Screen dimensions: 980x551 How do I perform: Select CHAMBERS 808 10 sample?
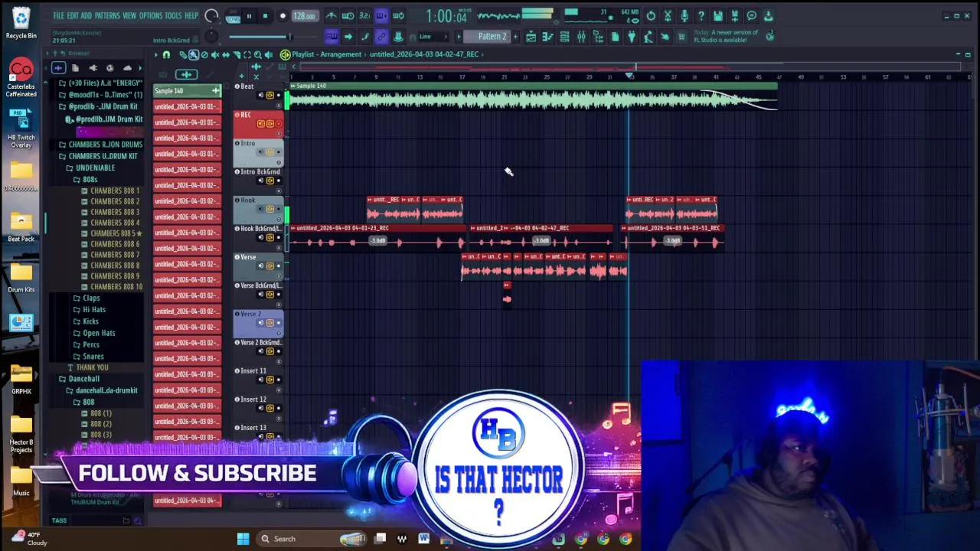(x=116, y=287)
